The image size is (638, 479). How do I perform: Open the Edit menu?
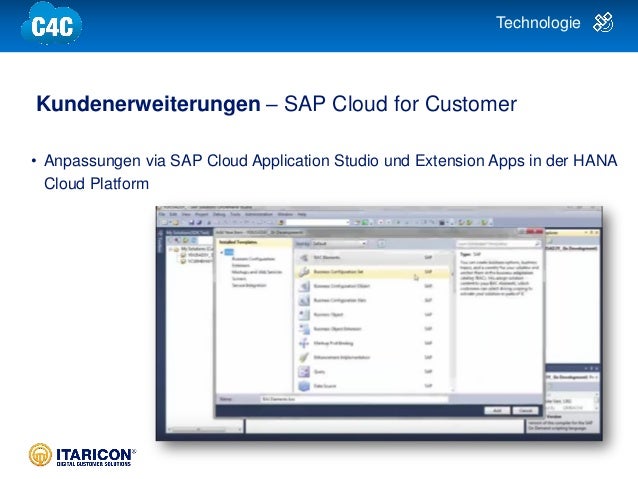point(173,214)
